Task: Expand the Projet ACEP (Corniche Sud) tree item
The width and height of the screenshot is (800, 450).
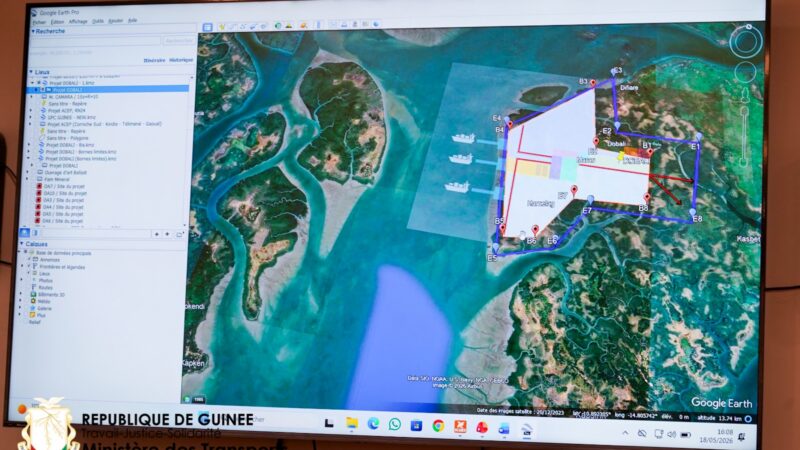Action: tap(30, 123)
